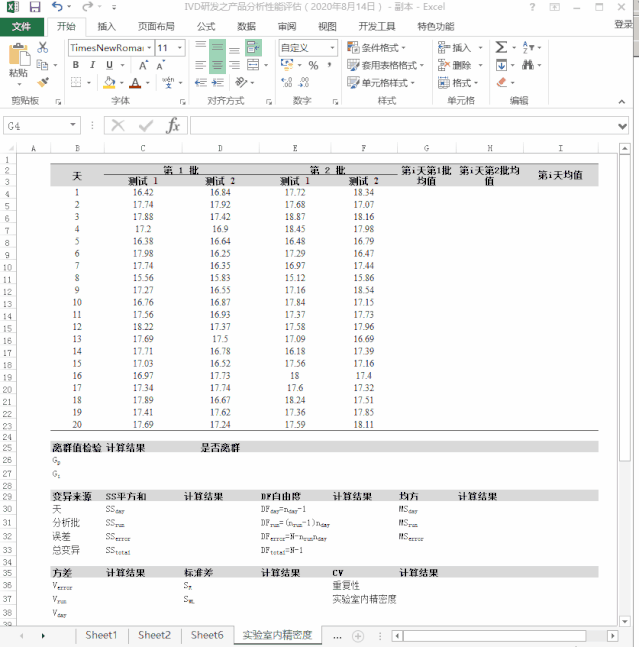Click the percent style icon
This screenshot has height=647, width=639.
313,65
